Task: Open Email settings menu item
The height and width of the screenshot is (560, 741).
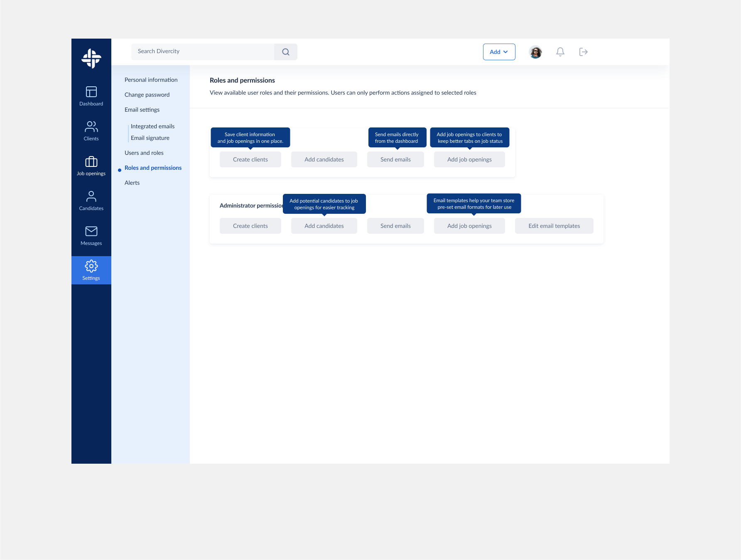Action: [x=142, y=110]
